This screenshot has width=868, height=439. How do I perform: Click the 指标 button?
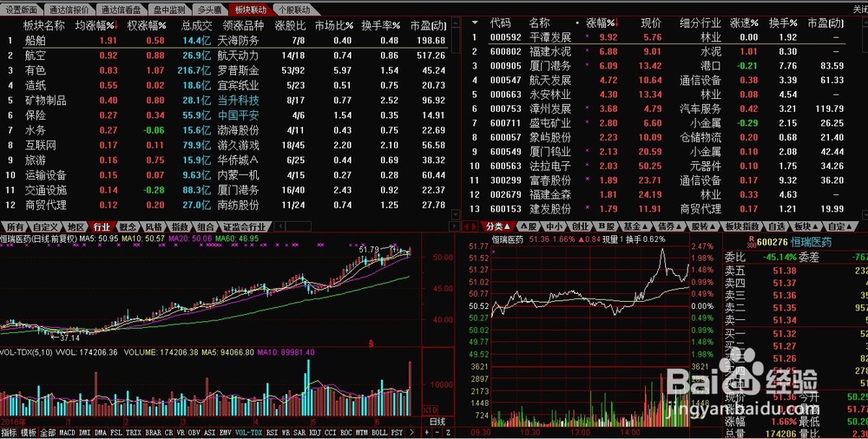(x=9, y=433)
